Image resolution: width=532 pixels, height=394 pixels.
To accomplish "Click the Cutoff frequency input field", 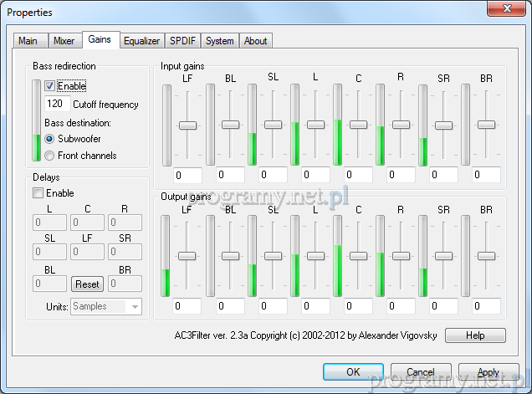I will coord(56,105).
